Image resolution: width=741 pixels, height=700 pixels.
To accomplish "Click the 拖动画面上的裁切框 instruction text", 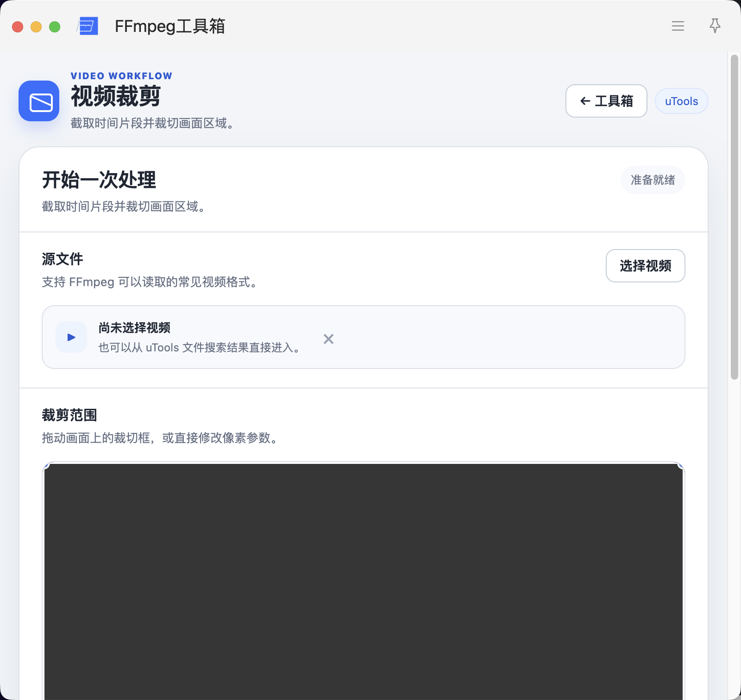I will point(160,437).
